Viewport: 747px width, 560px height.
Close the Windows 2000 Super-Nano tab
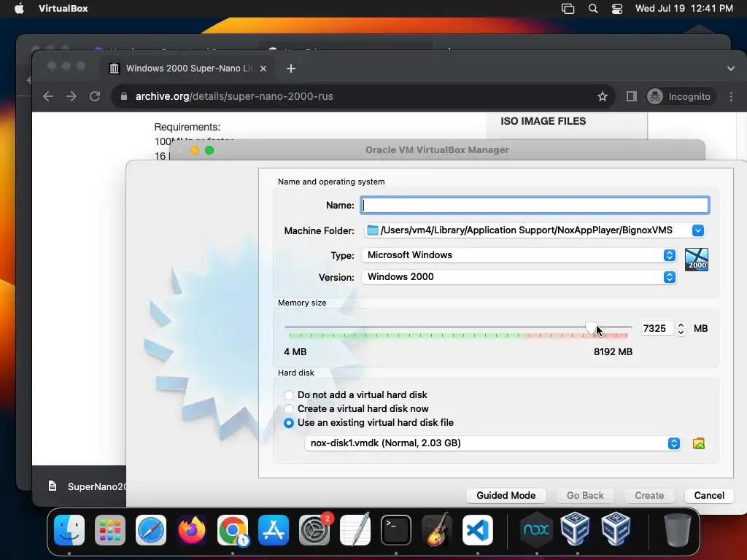(263, 69)
